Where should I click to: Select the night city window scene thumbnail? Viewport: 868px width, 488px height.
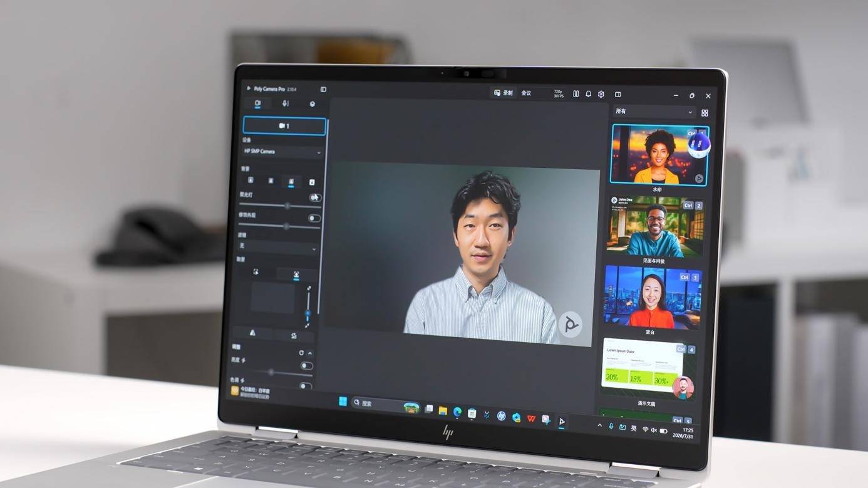[651, 298]
